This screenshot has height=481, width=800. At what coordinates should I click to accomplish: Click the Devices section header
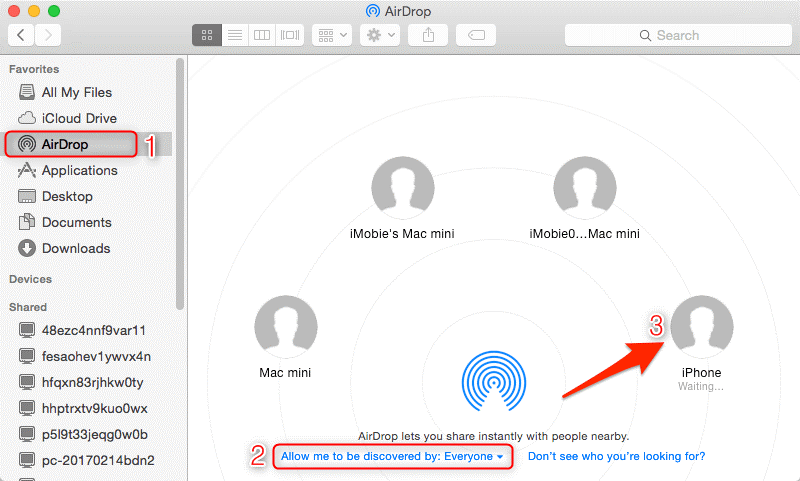30,279
